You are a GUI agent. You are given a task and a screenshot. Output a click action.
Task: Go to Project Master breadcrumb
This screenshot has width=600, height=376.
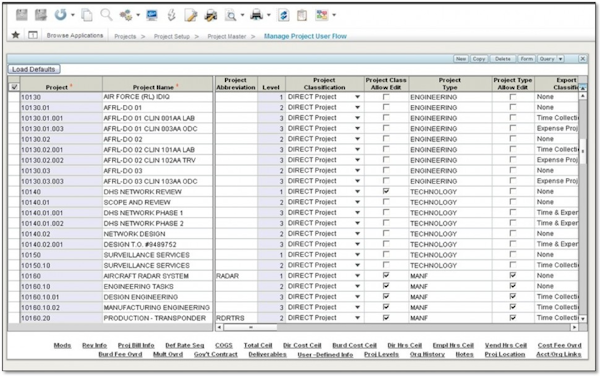coord(227,36)
